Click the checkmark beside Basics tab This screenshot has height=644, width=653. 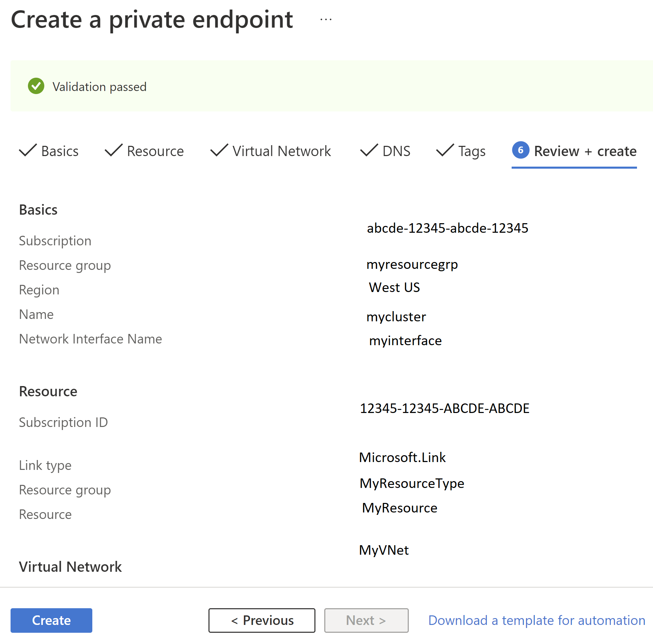coord(28,150)
